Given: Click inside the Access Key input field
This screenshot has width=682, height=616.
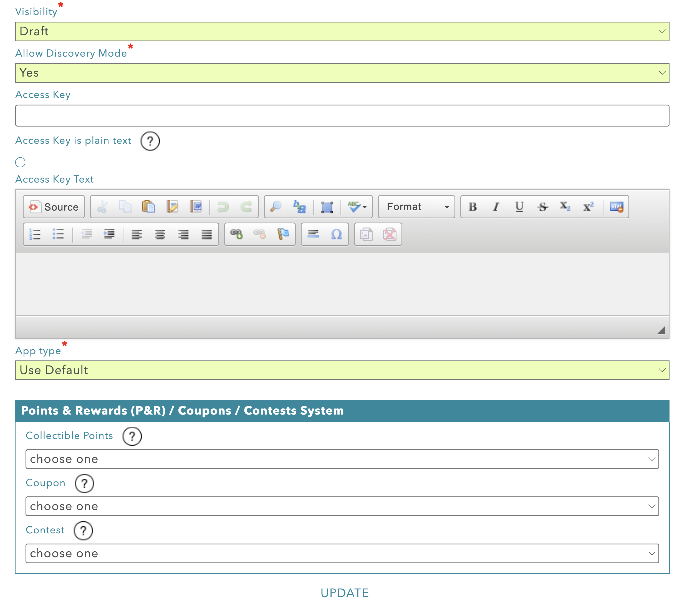Looking at the screenshot, I should pos(342,116).
